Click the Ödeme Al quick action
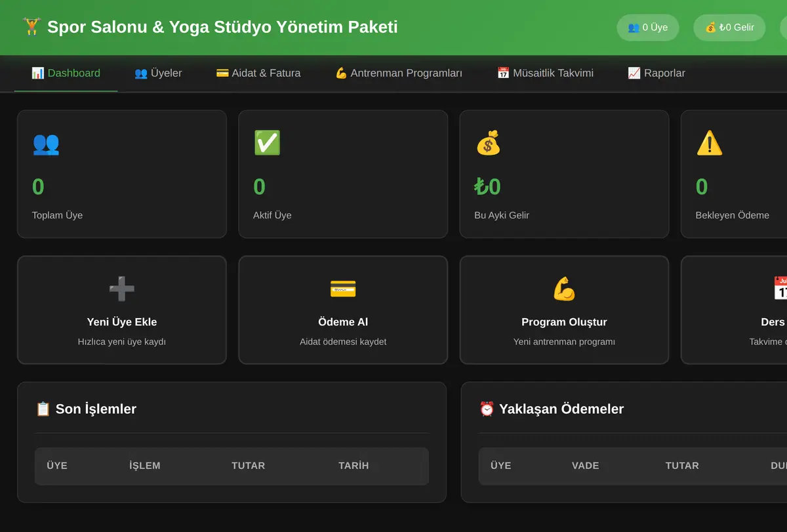This screenshot has width=787, height=532. pos(343,310)
